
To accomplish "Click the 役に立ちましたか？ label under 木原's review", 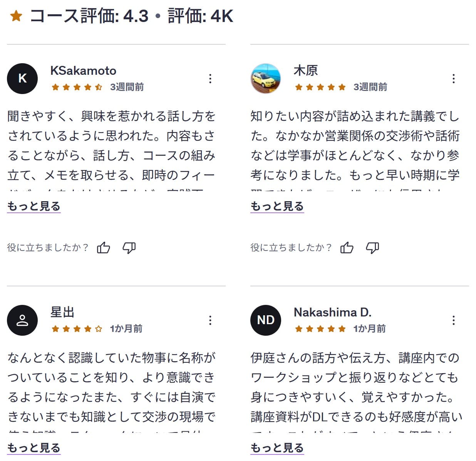I will click(291, 247).
